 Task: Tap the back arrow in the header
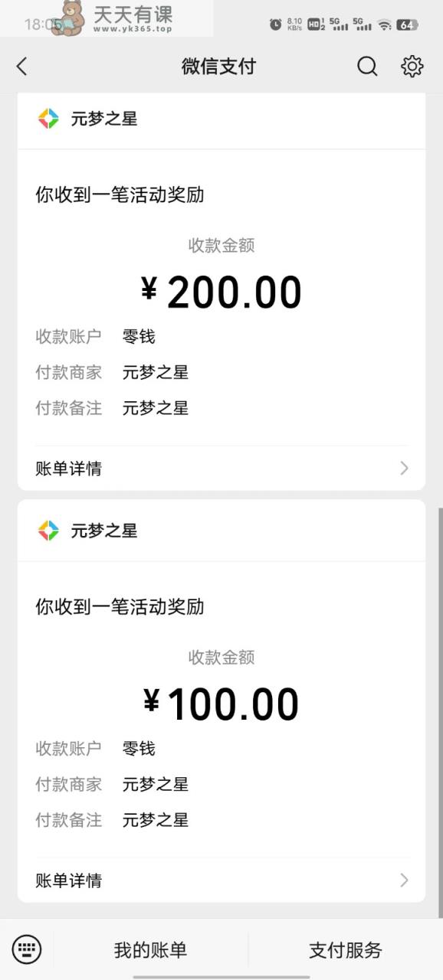[21, 67]
